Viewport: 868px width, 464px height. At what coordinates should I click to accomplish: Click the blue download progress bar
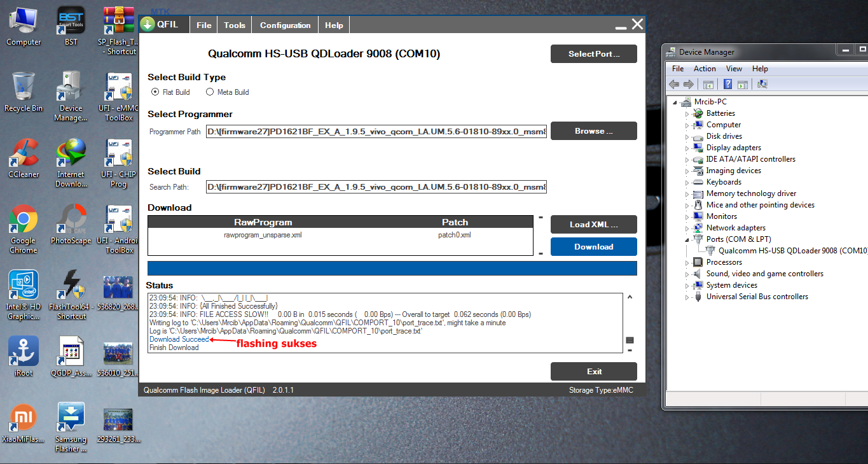click(392, 268)
